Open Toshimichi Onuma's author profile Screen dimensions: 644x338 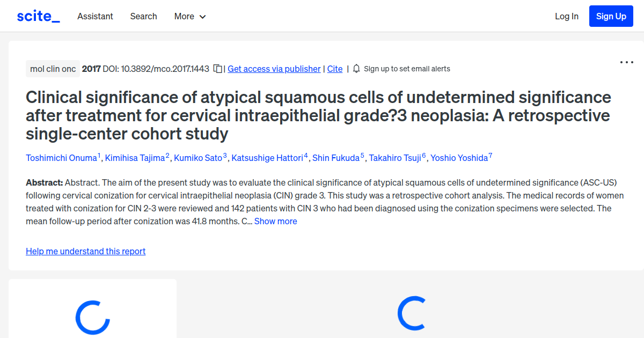61,158
